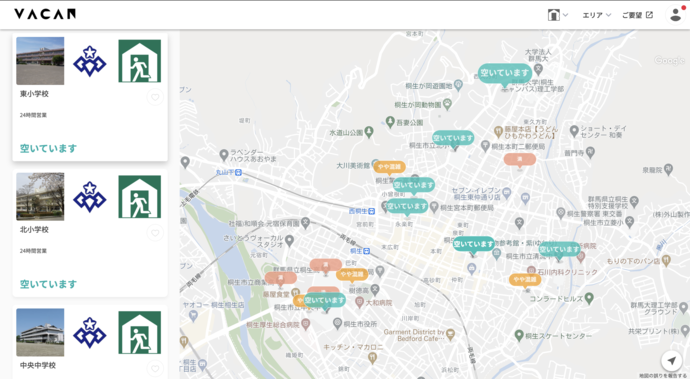Open the user account avatar icon

pyautogui.click(x=675, y=15)
